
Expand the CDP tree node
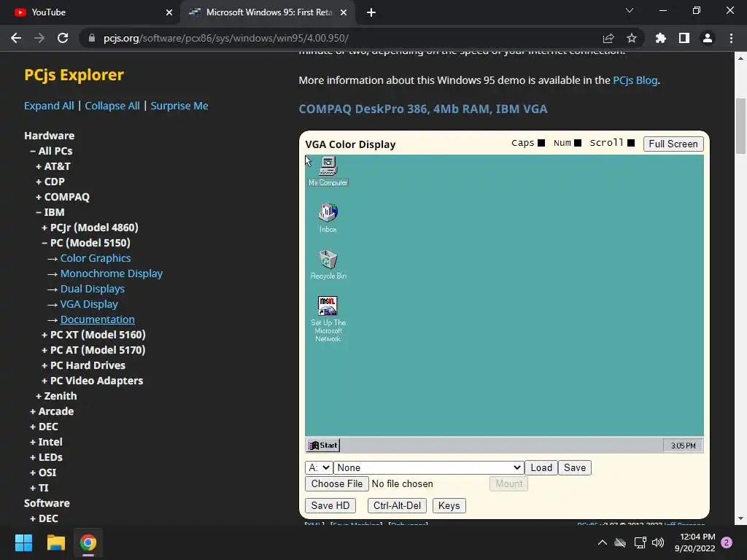tap(50, 182)
